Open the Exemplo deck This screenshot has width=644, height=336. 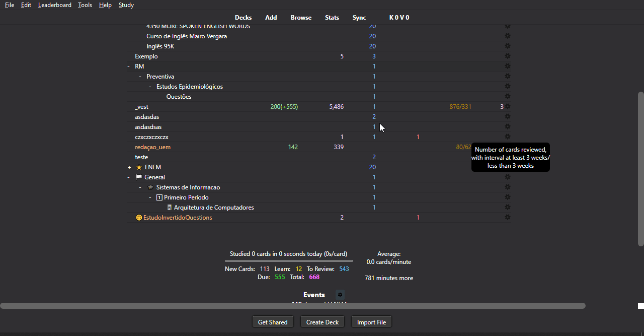(146, 56)
